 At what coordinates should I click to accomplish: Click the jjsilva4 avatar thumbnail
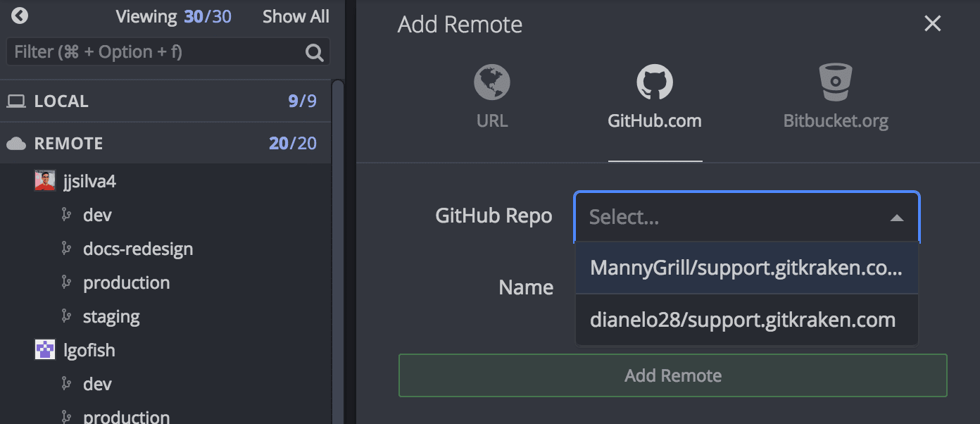click(x=45, y=181)
